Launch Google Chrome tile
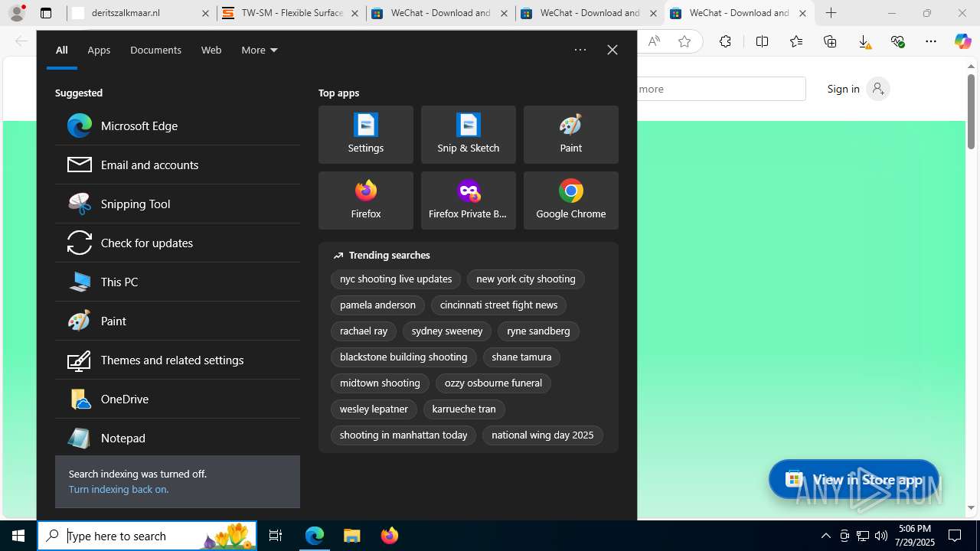 coord(571,201)
